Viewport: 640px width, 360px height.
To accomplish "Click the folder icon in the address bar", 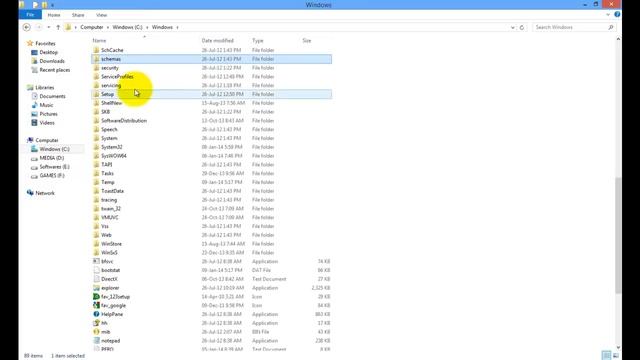I will (68, 27).
